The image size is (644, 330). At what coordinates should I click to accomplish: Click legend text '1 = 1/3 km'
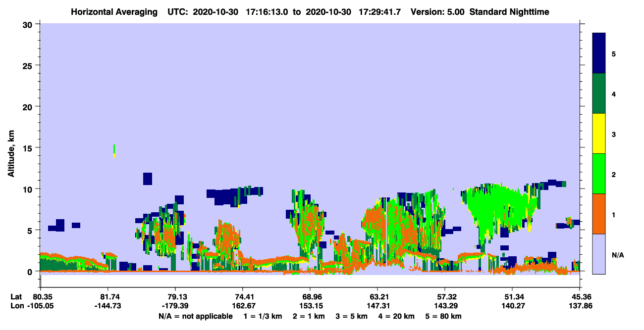pyautogui.click(x=262, y=316)
